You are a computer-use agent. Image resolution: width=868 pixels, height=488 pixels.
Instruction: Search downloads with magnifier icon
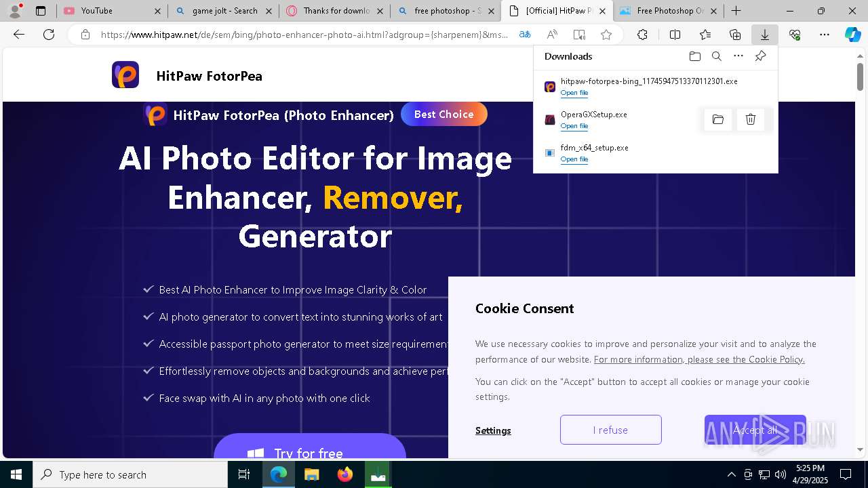point(717,56)
